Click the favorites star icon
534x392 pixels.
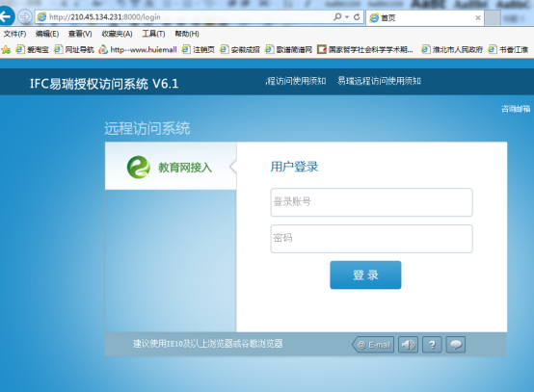tap(6, 50)
